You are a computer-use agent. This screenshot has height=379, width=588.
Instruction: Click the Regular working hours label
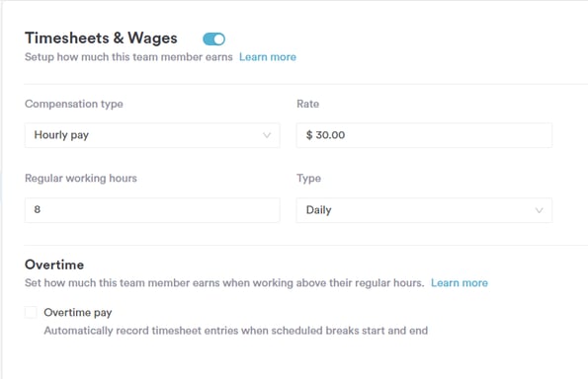[x=81, y=179]
